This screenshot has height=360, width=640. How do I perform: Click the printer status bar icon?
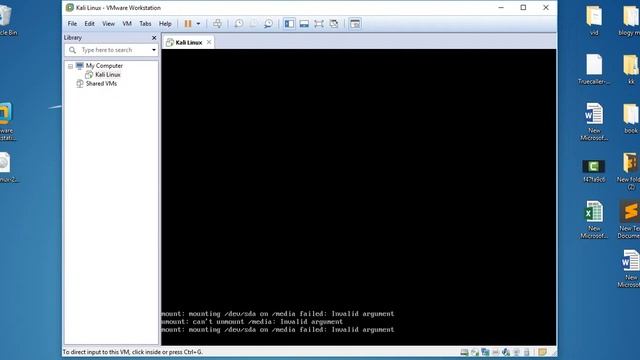point(496,352)
